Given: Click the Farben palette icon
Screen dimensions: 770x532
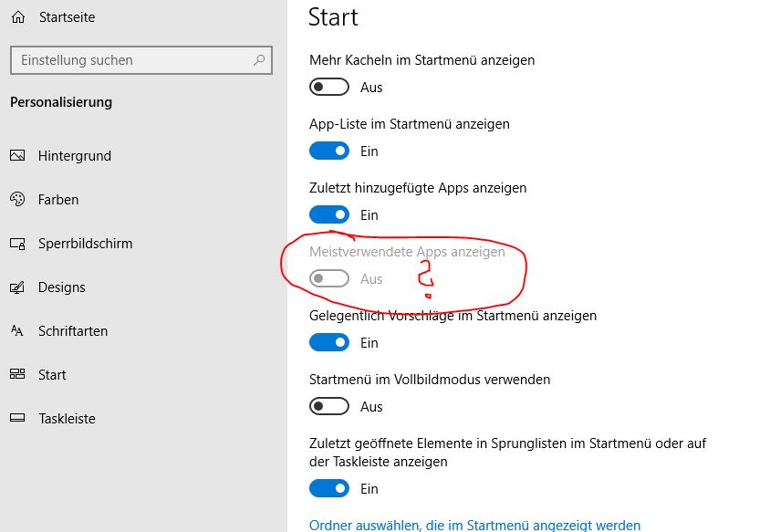Looking at the screenshot, I should pos(17,200).
